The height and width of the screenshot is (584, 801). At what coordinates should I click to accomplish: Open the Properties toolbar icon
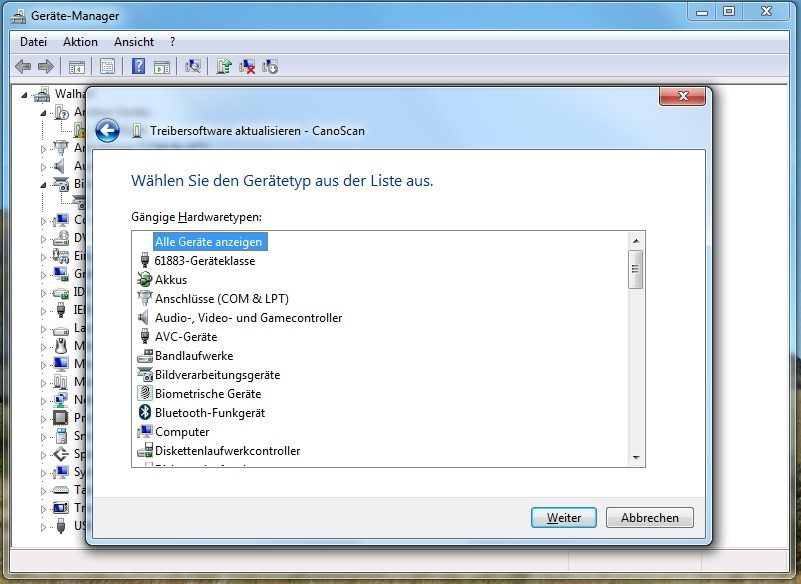107,66
